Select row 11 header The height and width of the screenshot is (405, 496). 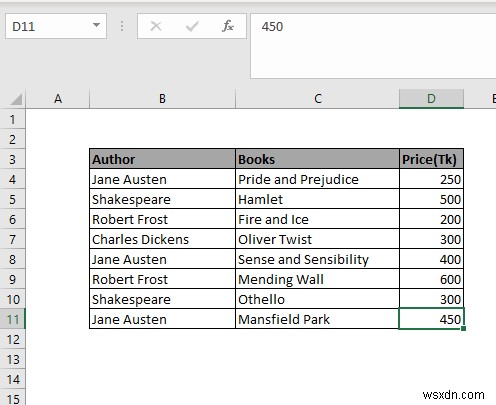pyautogui.click(x=13, y=319)
